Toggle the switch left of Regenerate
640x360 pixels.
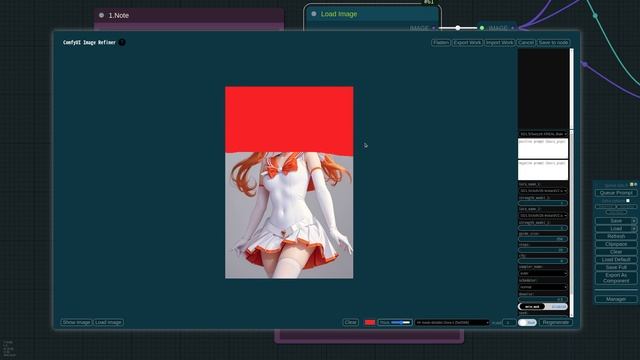[x=527, y=322]
